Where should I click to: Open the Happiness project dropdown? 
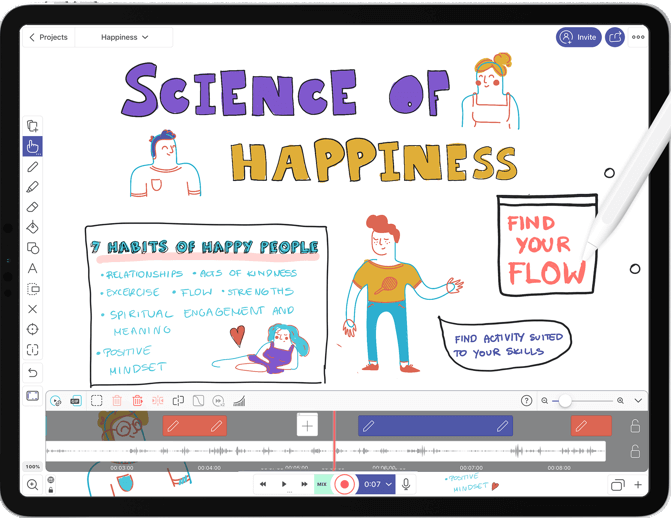point(125,37)
